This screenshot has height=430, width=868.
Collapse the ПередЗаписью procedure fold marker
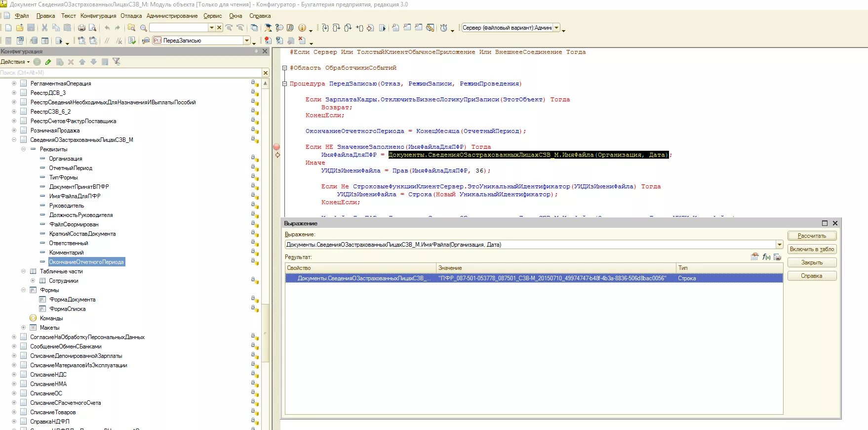pyautogui.click(x=284, y=84)
